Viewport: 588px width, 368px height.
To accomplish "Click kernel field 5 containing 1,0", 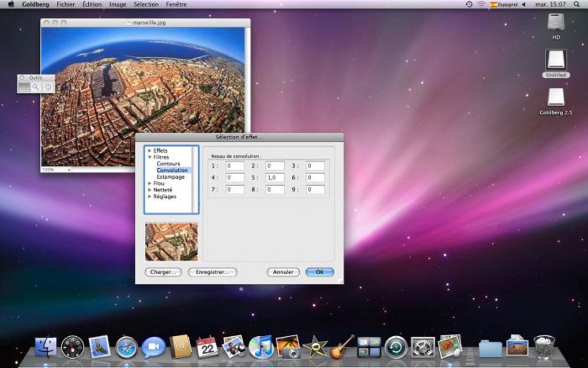I will [275, 178].
